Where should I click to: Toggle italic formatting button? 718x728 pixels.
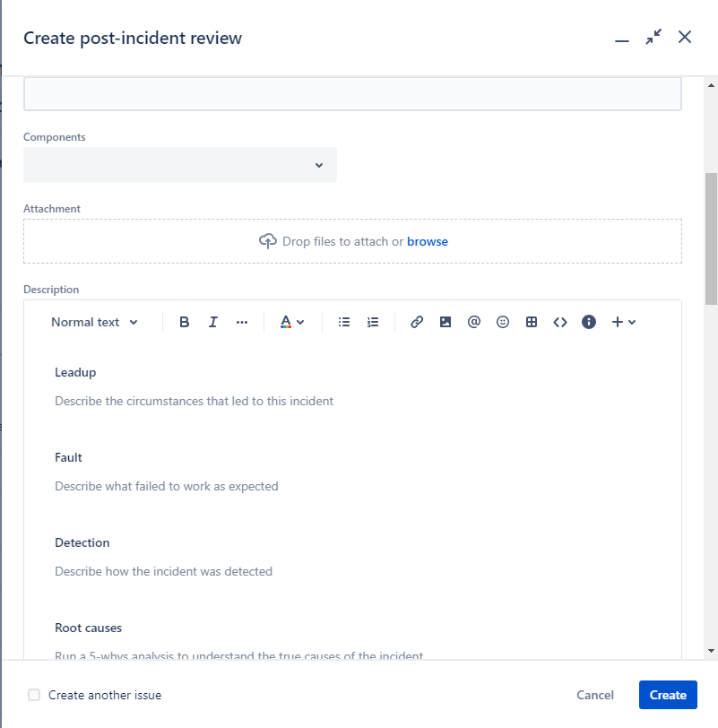pos(213,322)
